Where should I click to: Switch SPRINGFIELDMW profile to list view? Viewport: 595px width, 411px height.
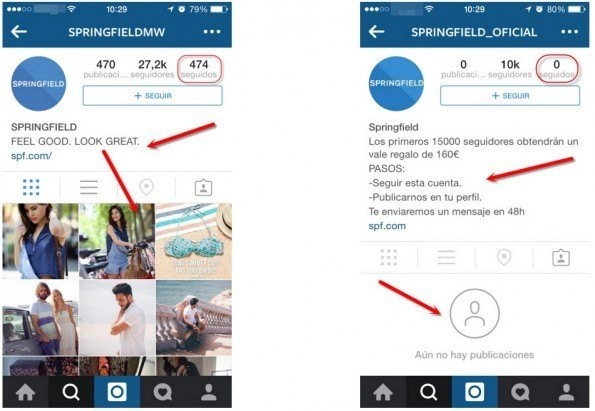pyautogui.click(x=89, y=187)
